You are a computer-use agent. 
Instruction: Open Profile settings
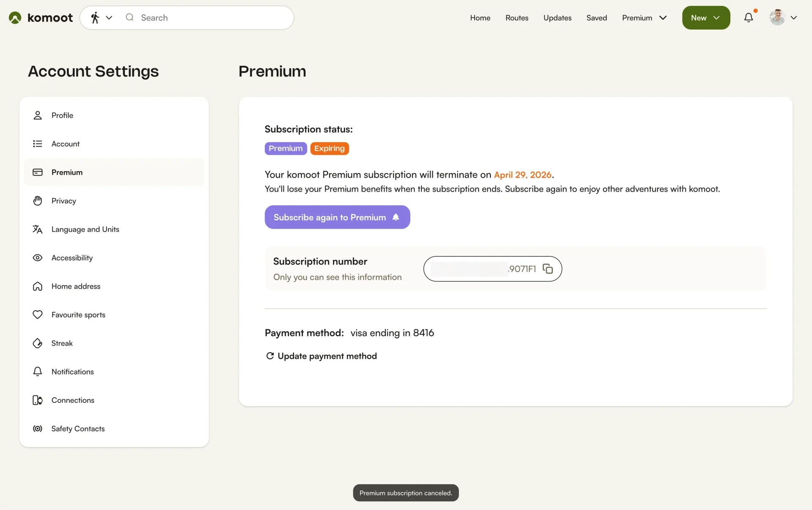click(114, 115)
